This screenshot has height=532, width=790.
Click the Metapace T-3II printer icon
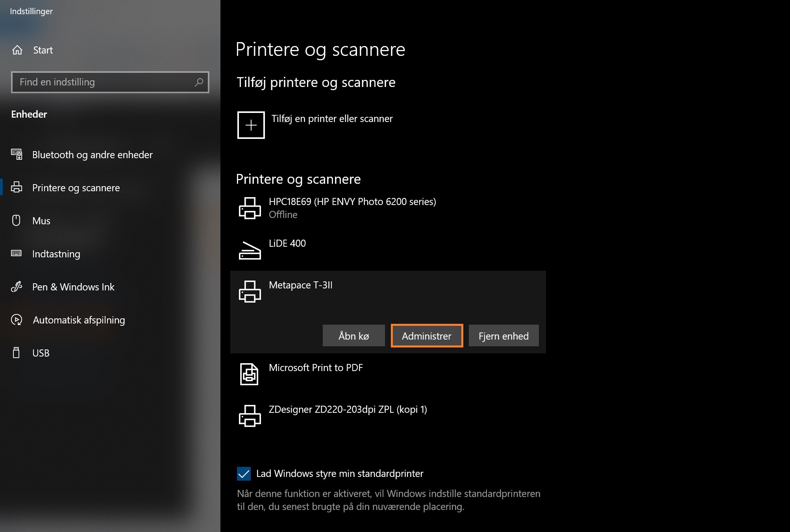(250, 292)
